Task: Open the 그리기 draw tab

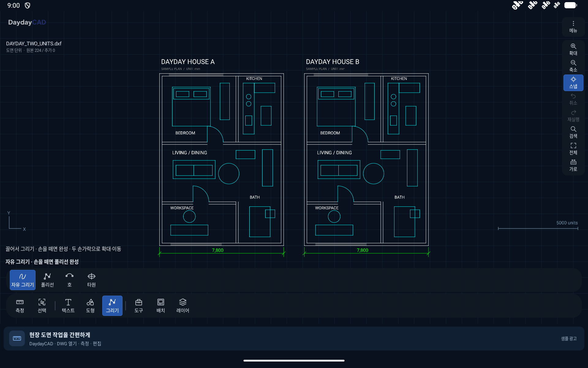Action: [112, 306]
